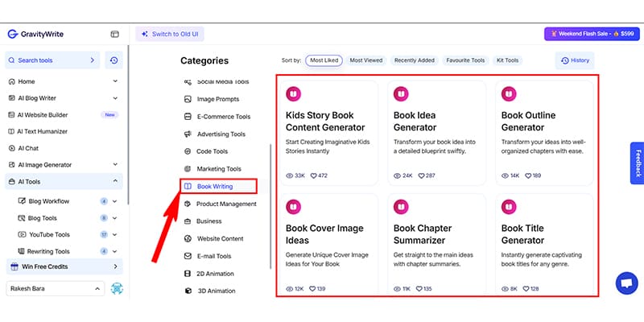Sort tools by Most Viewed

click(366, 60)
